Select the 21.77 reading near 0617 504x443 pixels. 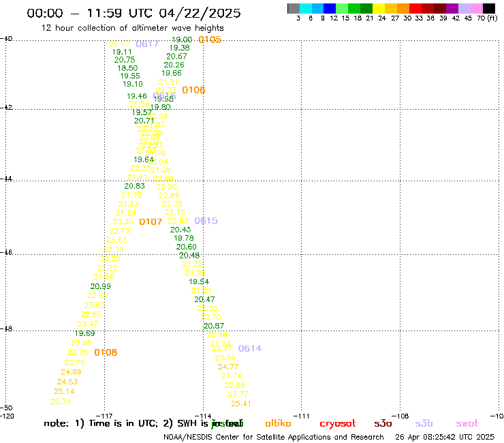[x=120, y=44]
